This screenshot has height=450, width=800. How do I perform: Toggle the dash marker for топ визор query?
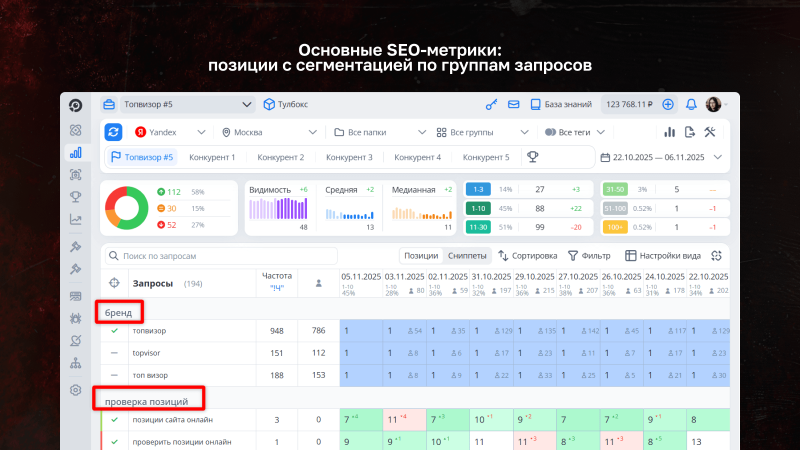114,375
